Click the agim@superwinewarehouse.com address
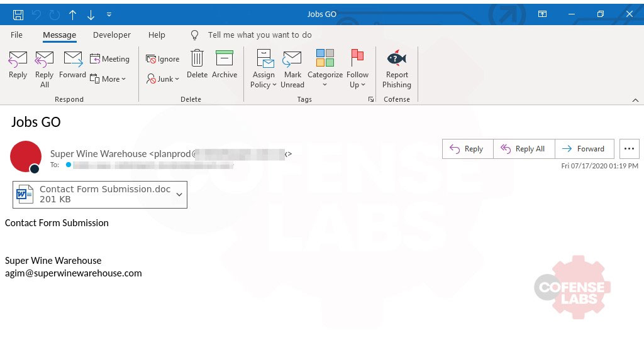 tap(74, 273)
